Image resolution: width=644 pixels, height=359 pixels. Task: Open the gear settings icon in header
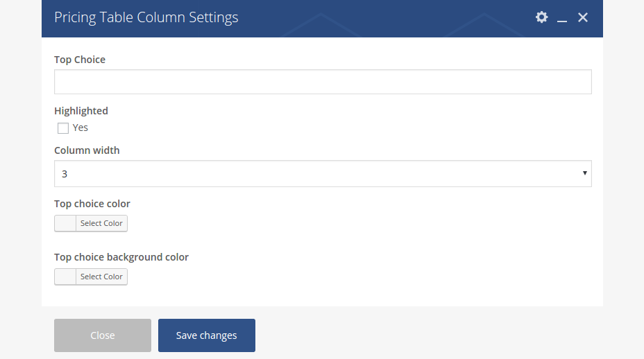click(x=541, y=17)
